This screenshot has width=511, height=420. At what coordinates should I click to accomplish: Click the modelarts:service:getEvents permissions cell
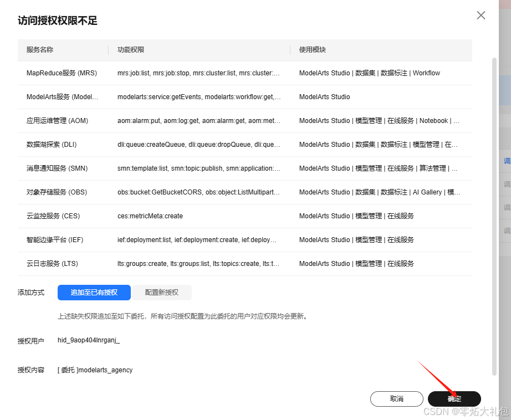click(x=199, y=97)
